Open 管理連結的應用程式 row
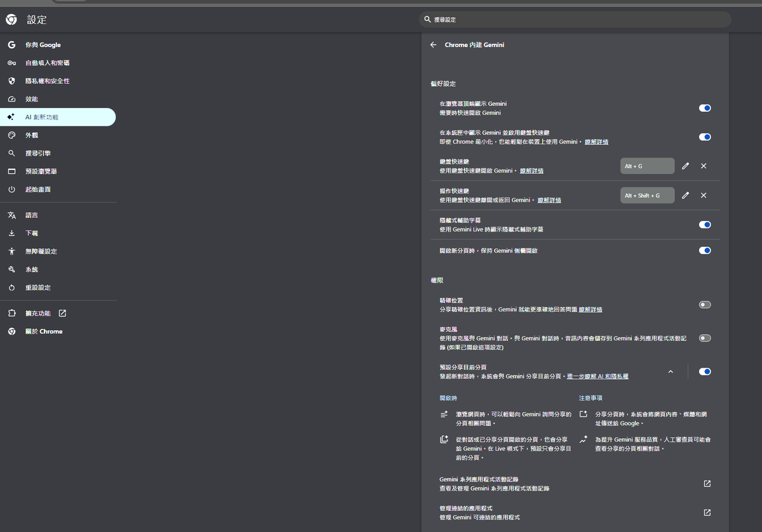The width and height of the screenshot is (762, 532). [x=575, y=512]
